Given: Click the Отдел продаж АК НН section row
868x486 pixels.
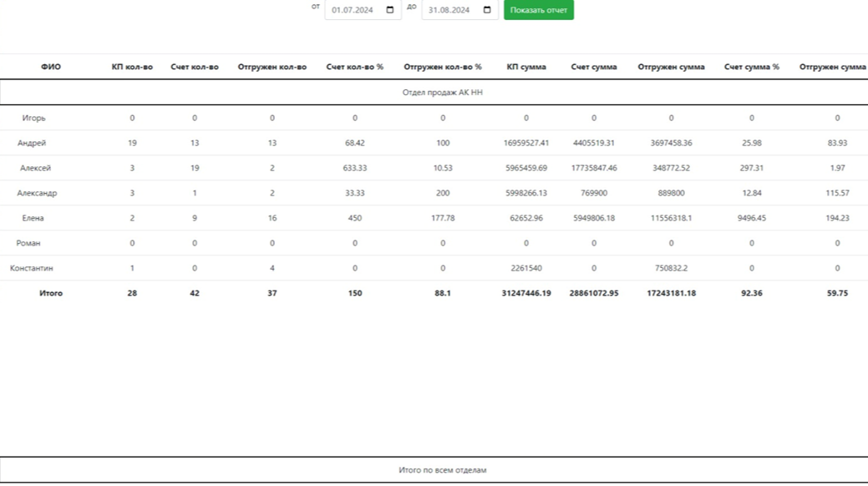Looking at the screenshot, I should tap(442, 93).
